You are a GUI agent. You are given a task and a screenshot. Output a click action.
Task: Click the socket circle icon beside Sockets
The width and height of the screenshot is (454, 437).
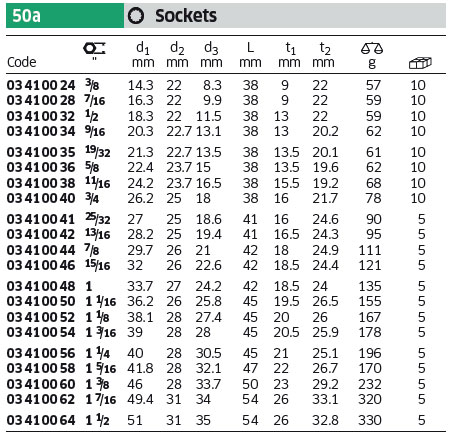tap(136, 16)
